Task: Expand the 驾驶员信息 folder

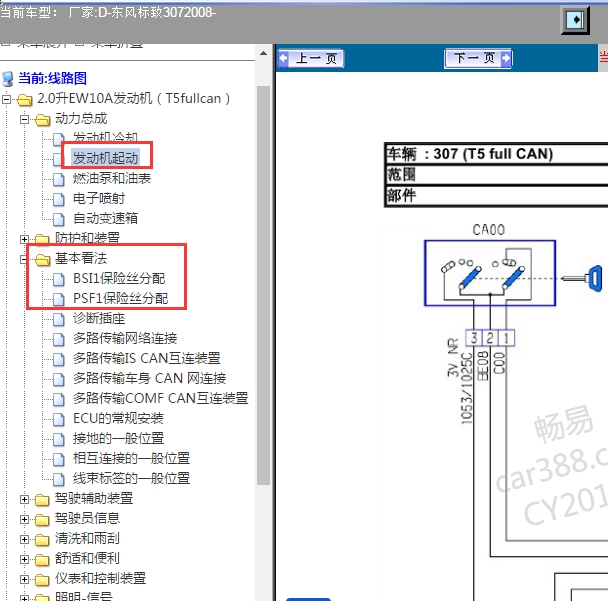Action: pyautogui.click(x=24, y=519)
